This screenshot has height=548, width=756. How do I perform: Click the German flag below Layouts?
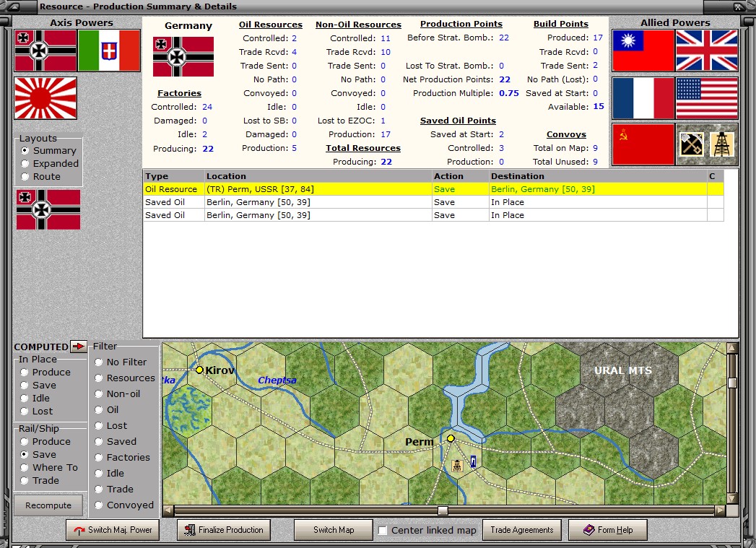click(48, 209)
